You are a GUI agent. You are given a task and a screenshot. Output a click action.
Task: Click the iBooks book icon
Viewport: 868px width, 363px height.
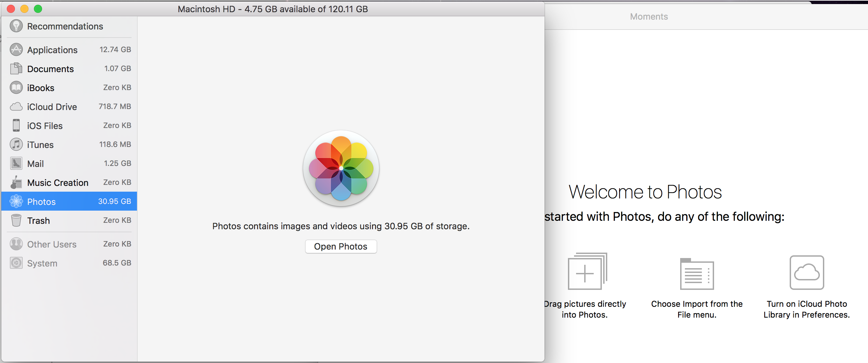16,88
